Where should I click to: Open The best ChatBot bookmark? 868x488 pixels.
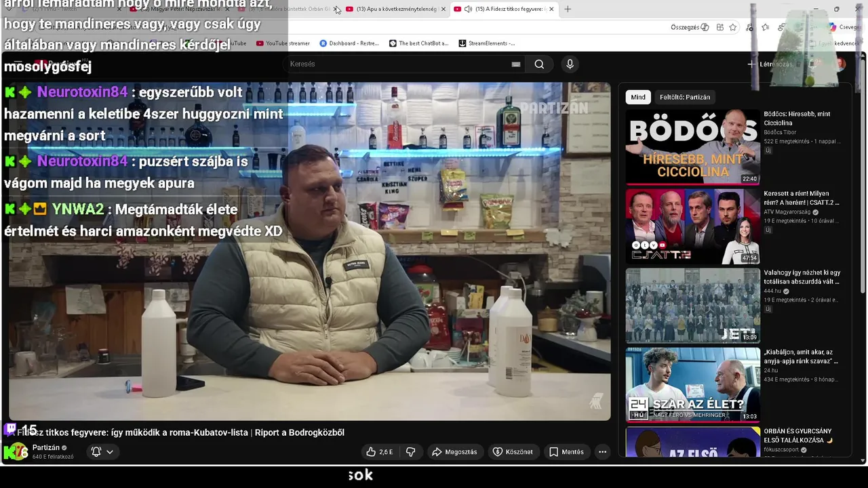[418, 43]
